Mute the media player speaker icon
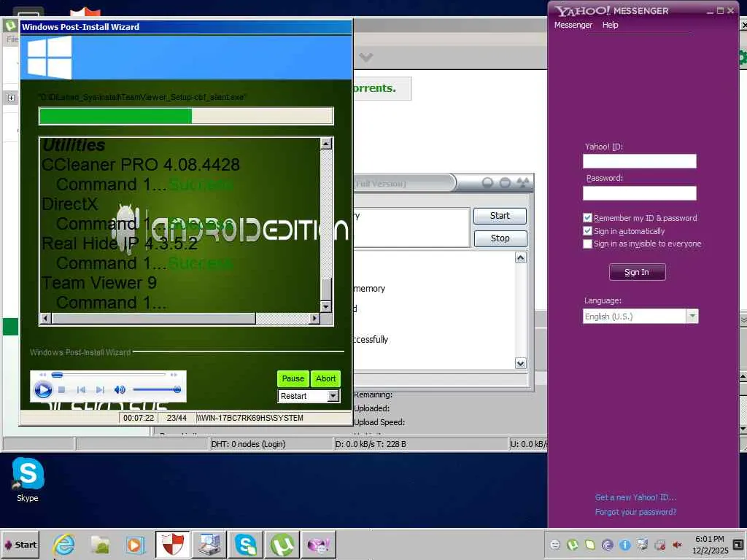 (120, 389)
